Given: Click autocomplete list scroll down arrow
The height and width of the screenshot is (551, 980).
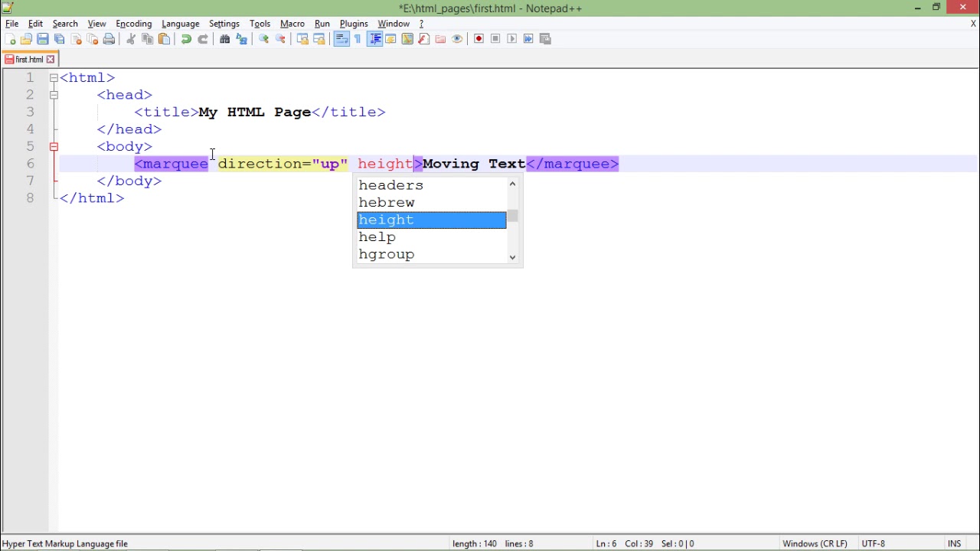Looking at the screenshot, I should pos(513,257).
